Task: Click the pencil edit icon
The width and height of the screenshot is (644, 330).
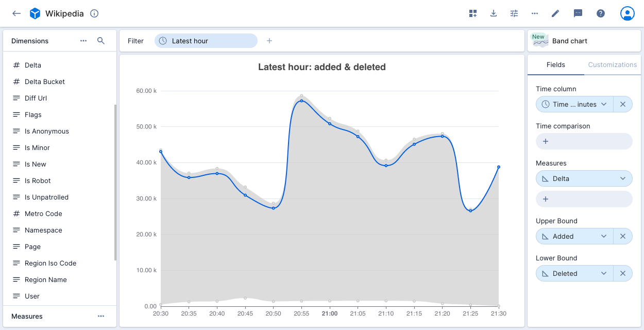Action: pyautogui.click(x=555, y=13)
